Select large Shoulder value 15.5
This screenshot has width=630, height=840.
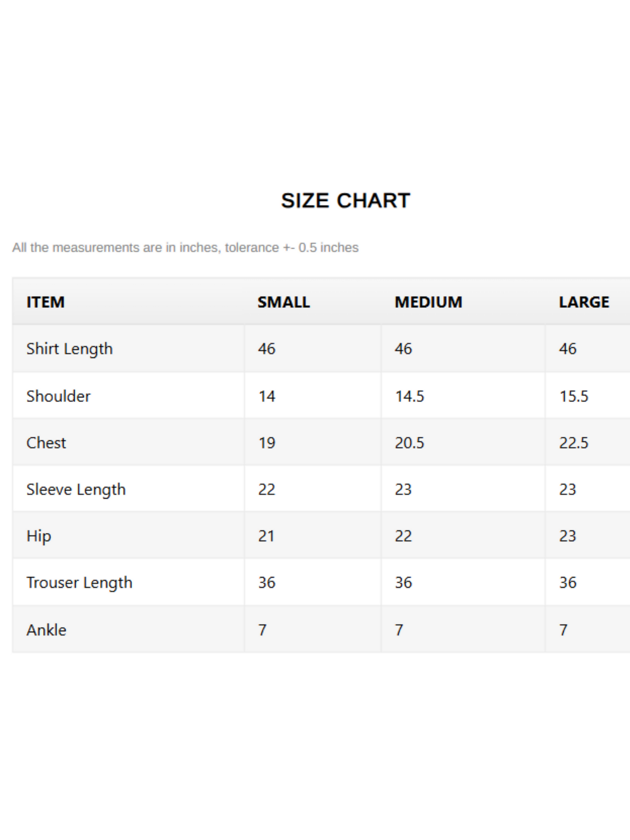coord(574,396)
